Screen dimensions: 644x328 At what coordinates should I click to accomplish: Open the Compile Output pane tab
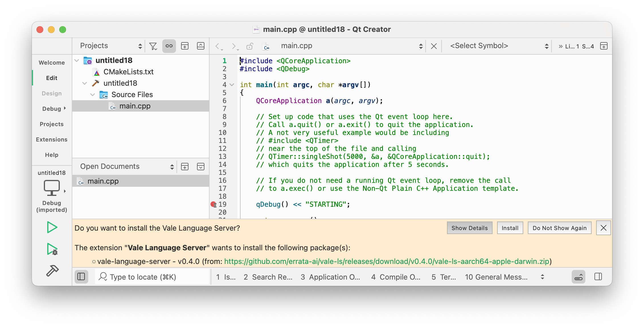tap(396, 277)
